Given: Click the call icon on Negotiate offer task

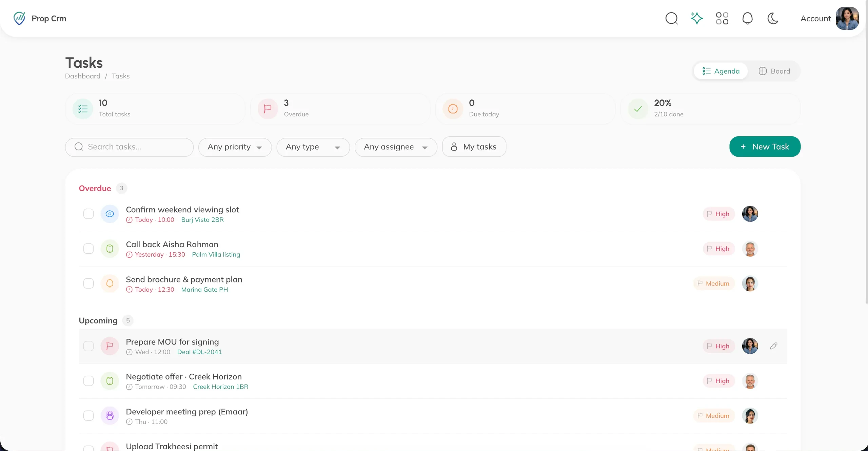Looking at the screenshot, I should (110, 381).
